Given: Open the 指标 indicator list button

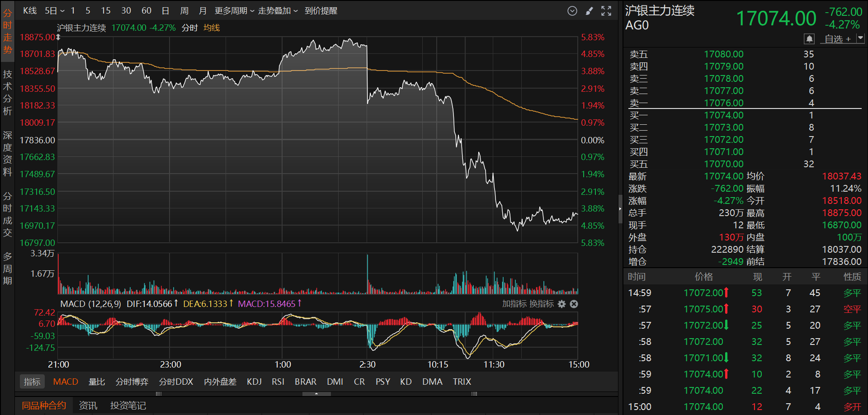Looking at the screenshot, I should tap(32, 382).
